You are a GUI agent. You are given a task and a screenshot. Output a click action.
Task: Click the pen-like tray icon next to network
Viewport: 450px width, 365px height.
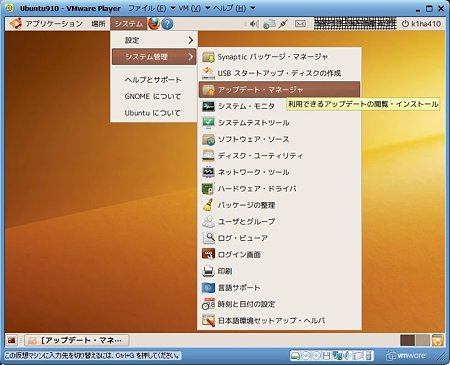284,24
